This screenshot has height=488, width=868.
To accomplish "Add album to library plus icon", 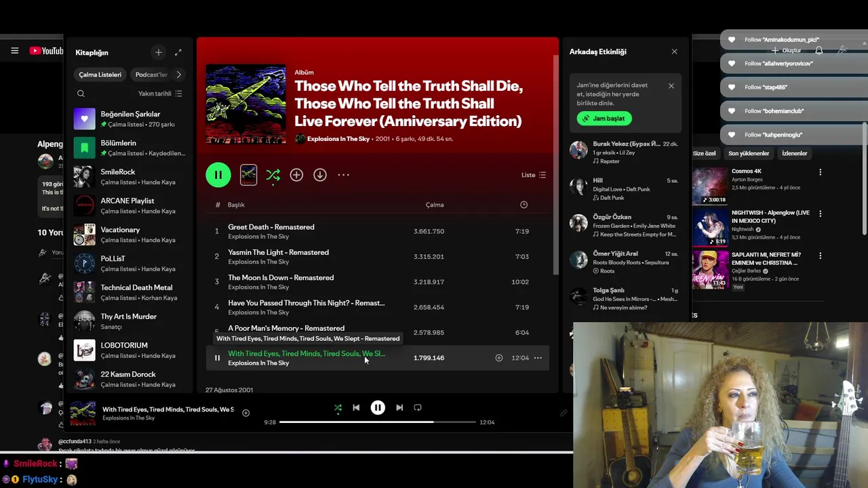I will click(296, 175).
